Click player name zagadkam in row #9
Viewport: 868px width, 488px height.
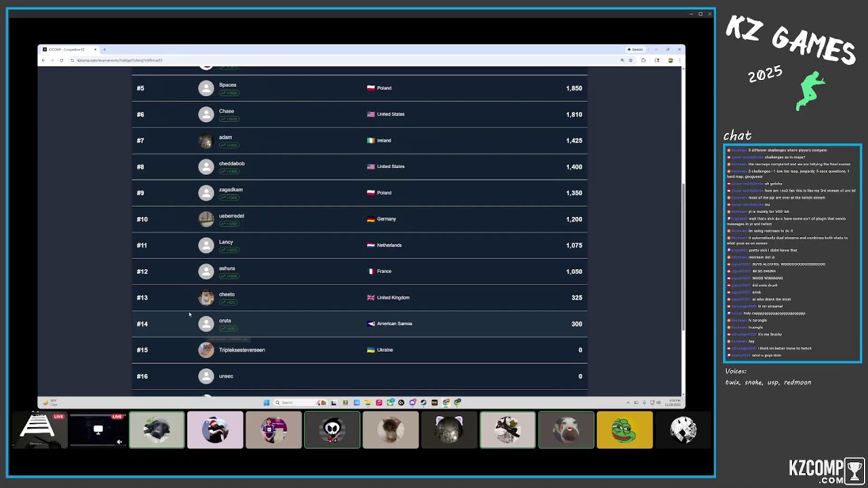click(231, 190)
